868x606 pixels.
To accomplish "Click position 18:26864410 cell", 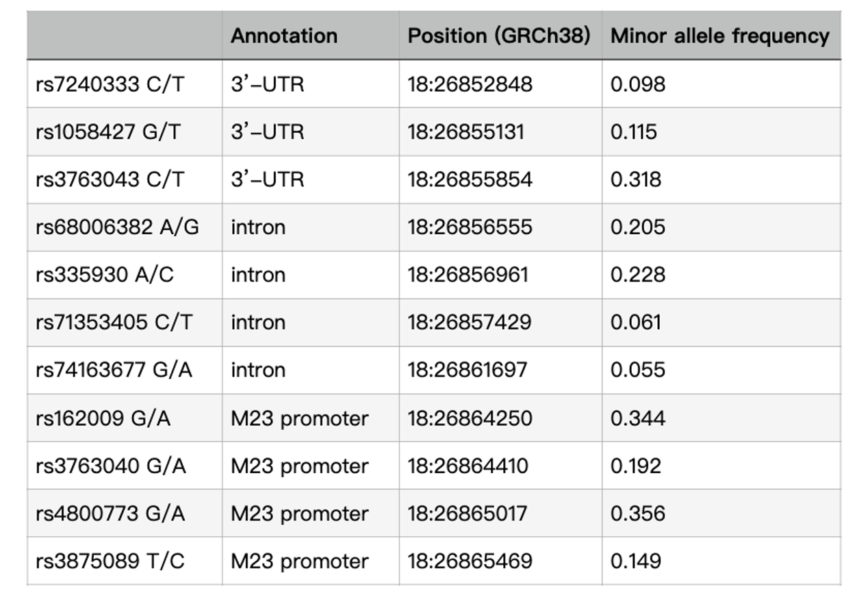I will coord(468,466).
